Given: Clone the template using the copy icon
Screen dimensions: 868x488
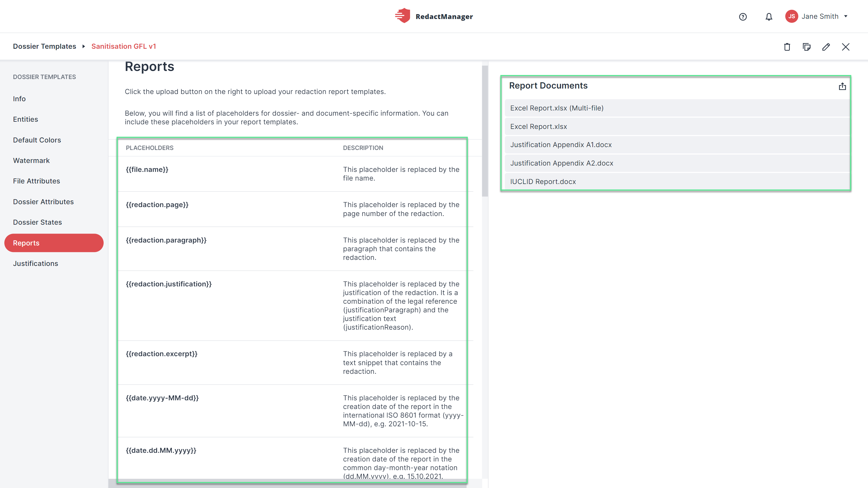Looking at the screenshot, I should tap(806, 47).
